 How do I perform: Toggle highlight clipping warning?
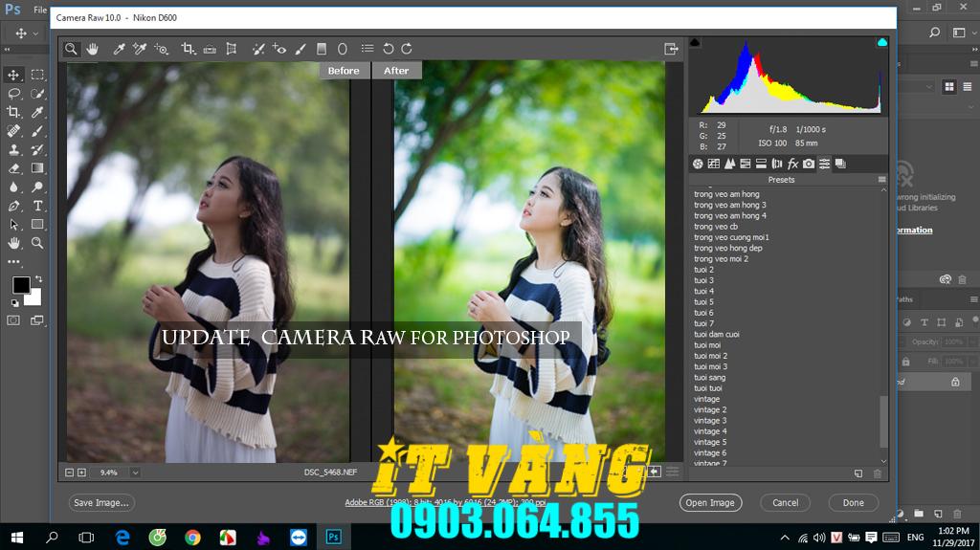click(881, 42)
